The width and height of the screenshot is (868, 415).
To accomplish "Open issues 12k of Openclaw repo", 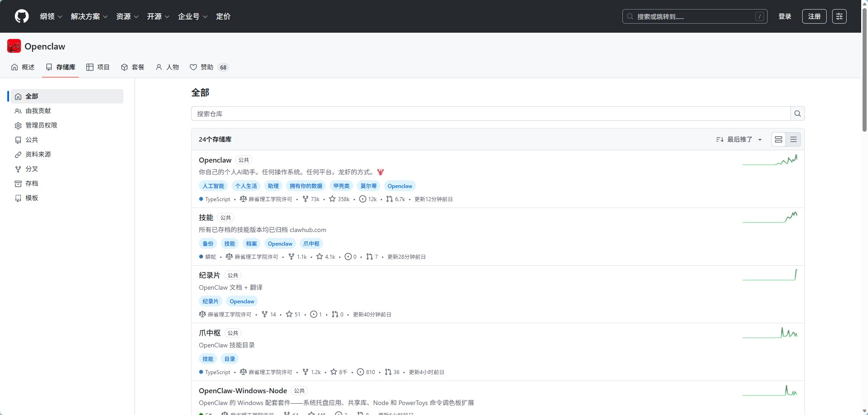I will [x=368, y=199].
